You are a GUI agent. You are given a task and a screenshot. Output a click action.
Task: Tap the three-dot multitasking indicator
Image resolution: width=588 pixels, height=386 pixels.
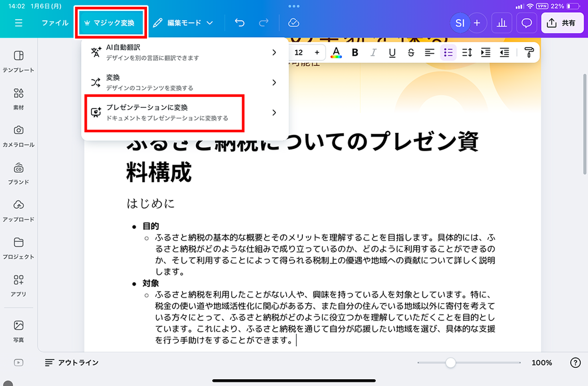(294, 6)
